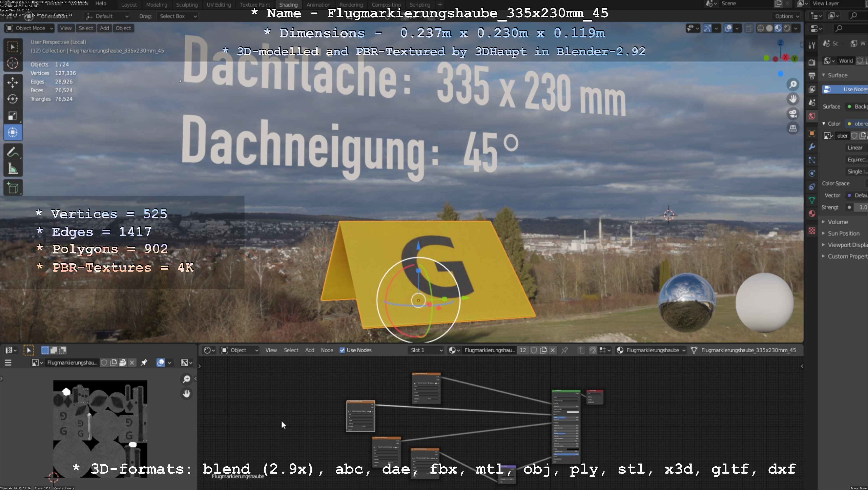This screenshot has height=490, width=868.
Task: Open the View Layer properties tab
Action: (x=812, y=89)
